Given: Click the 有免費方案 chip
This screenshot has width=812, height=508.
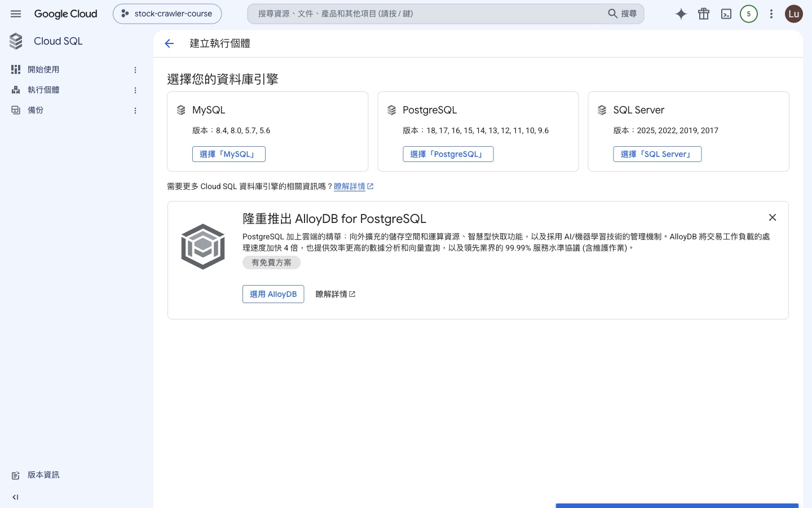Looking at the screenshot, I should [272, 262].
